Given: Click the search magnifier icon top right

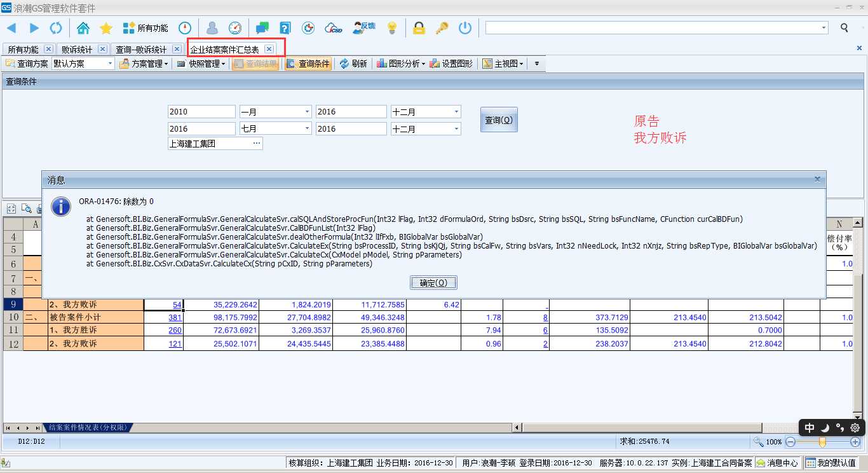Looking at the screenshot, I should [844, 28].
